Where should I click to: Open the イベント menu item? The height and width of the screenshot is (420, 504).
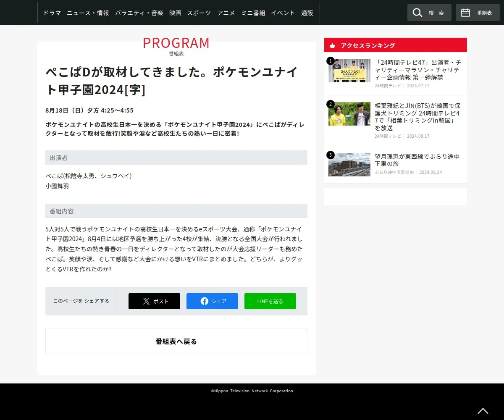(x=283, y=13)
